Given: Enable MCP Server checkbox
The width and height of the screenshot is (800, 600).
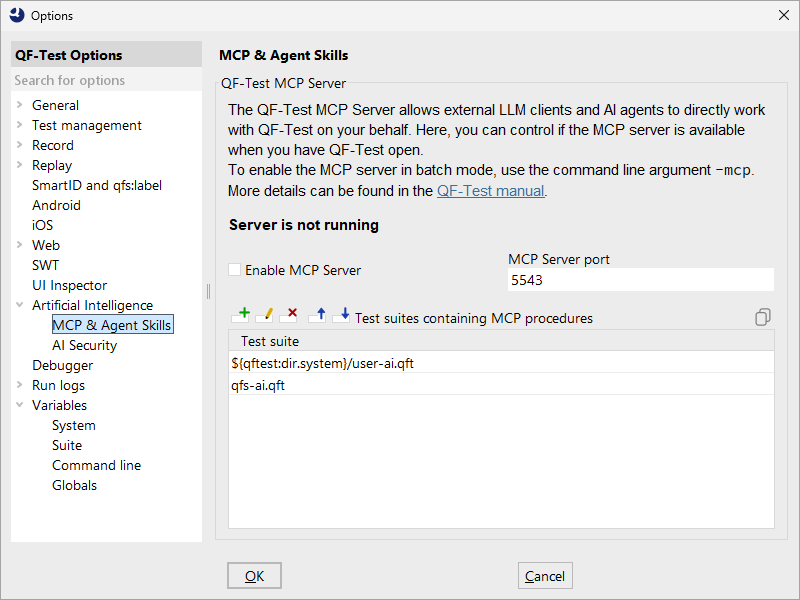Looking at the screenshot, I should 234,270.
